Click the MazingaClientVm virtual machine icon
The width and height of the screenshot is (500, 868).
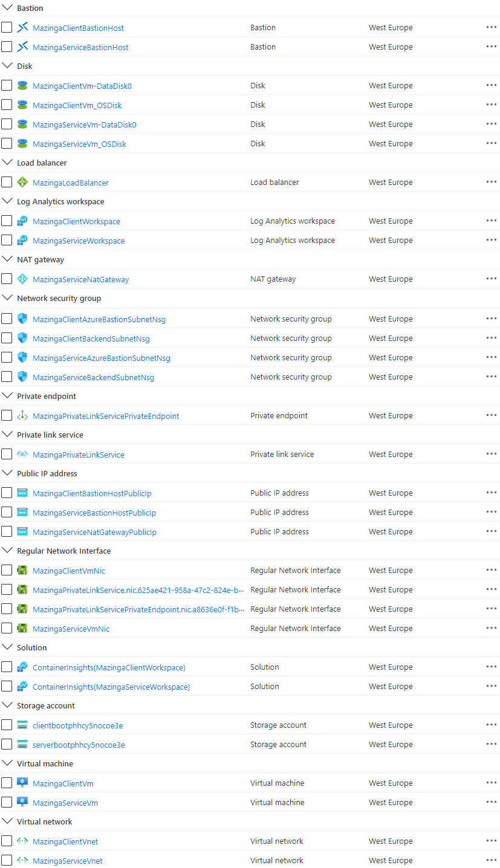[x=22, y=783]
